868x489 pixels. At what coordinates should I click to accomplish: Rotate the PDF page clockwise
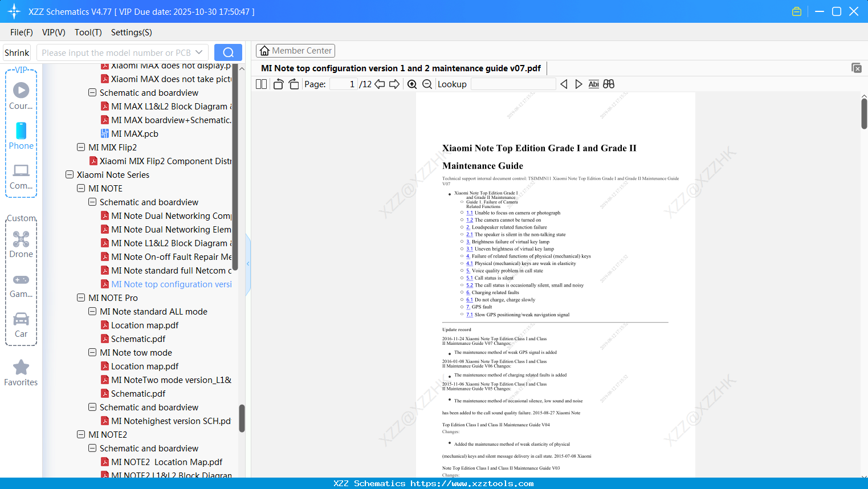point(294,84)
